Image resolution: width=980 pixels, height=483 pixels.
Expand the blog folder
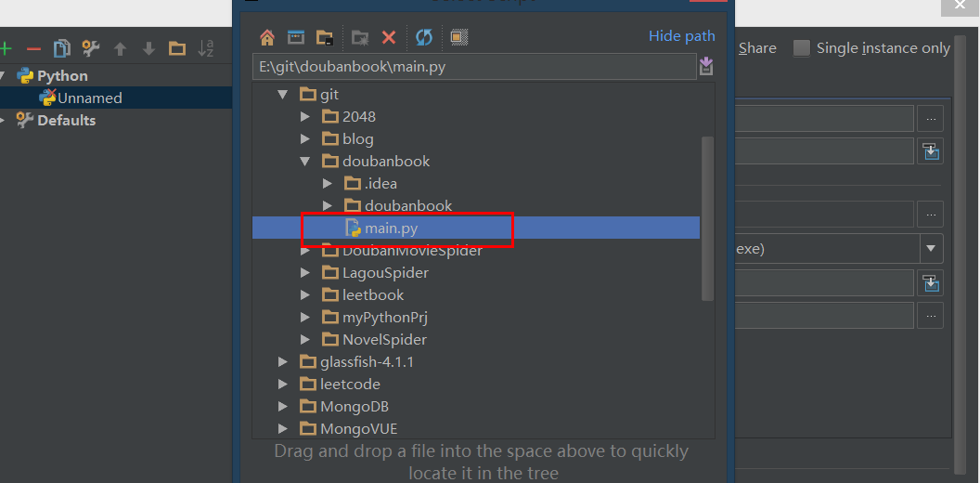point(305,139)
